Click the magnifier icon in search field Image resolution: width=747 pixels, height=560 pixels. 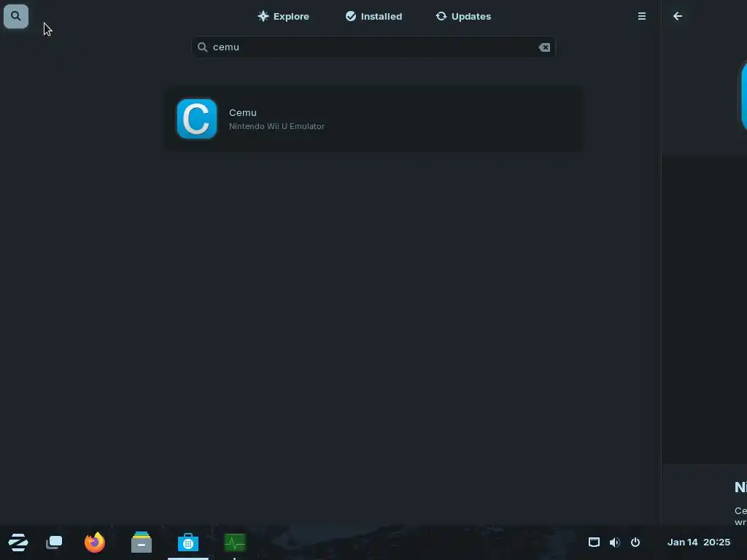(x=203, y=47)
